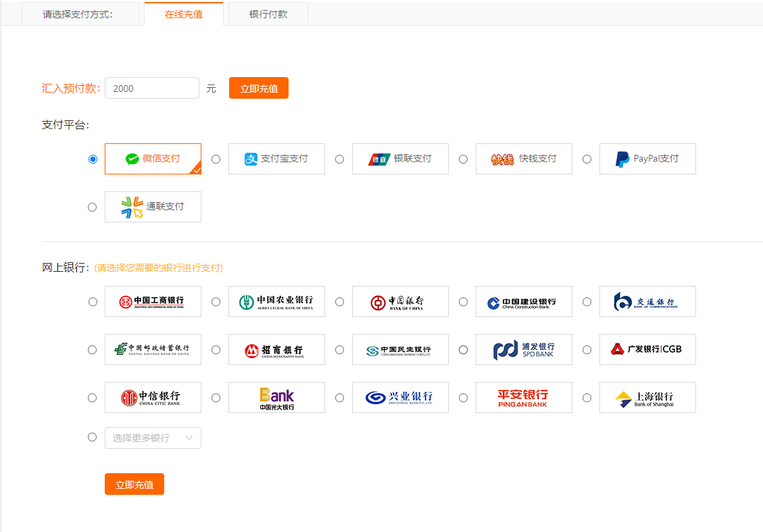
Task: Tick the 兴业银行 radio button
Action: (340, 397)
